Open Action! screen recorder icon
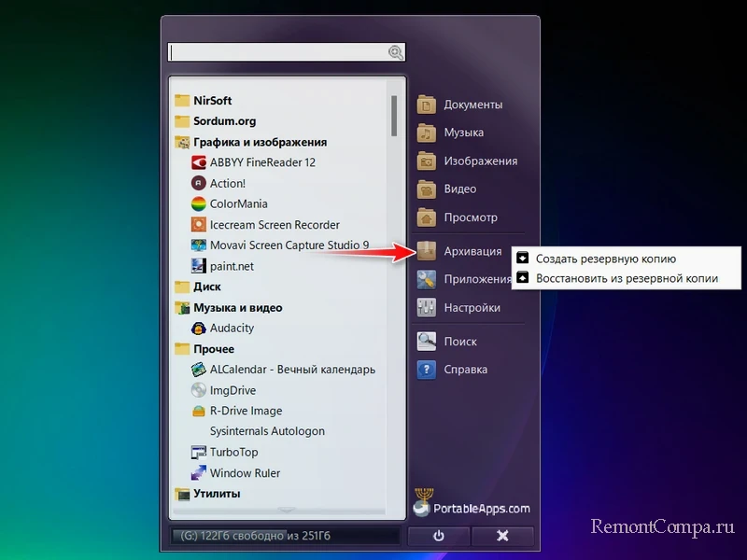747x560 pixels. [x=198, y=184]
